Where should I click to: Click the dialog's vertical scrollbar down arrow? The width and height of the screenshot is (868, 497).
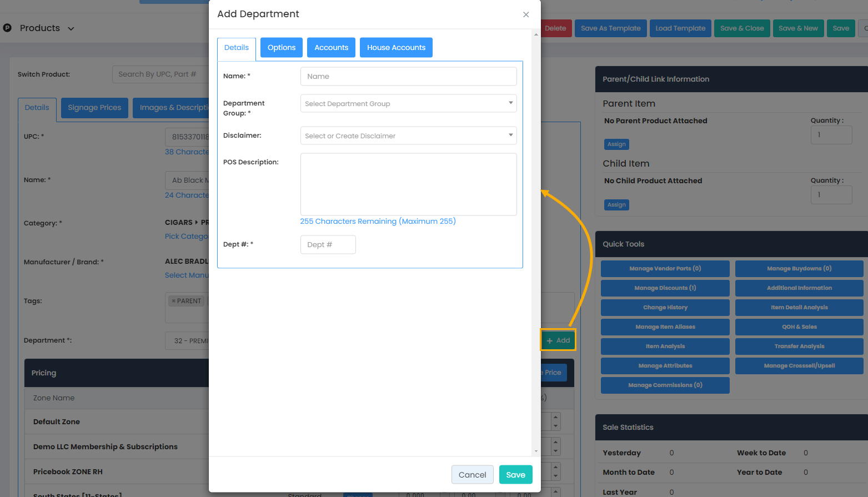click(536, 451)
